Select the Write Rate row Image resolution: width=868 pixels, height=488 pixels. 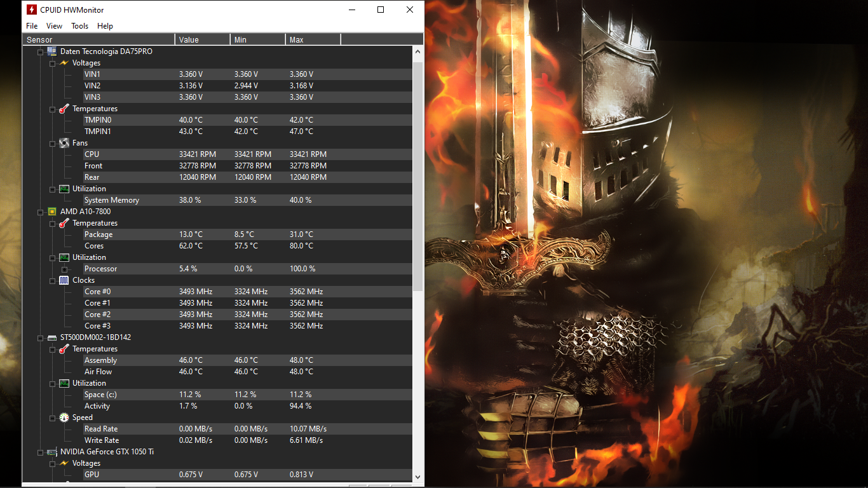(248, 440)
